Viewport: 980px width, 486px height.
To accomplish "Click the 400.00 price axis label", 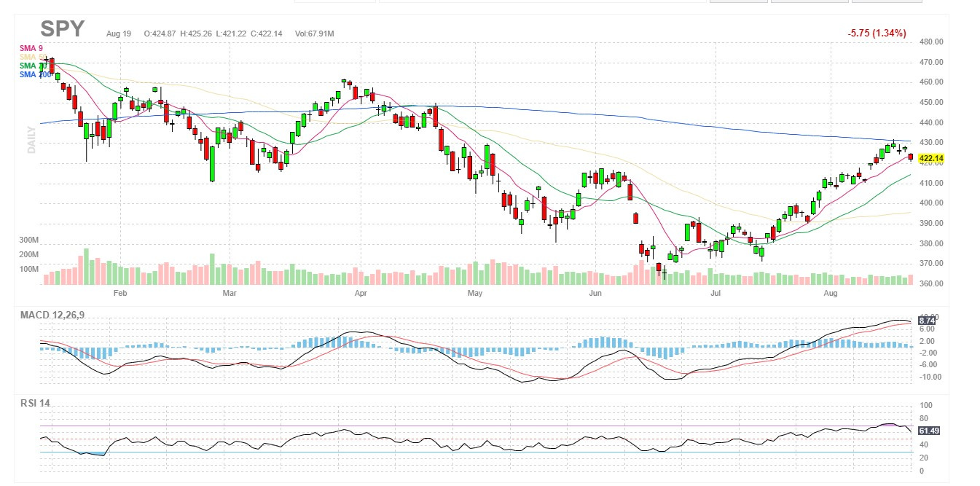I will (932, 203).
